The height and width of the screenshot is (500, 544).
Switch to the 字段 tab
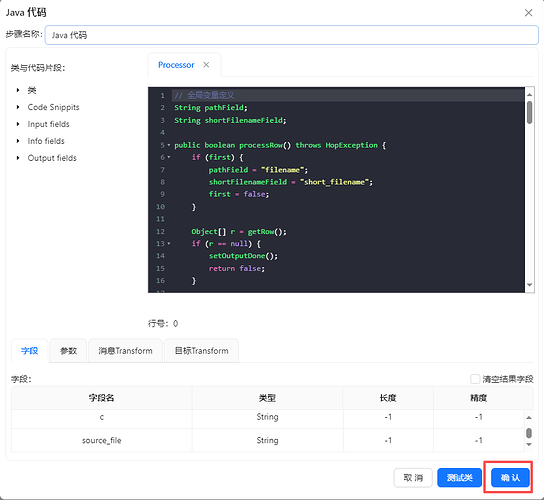29,351
